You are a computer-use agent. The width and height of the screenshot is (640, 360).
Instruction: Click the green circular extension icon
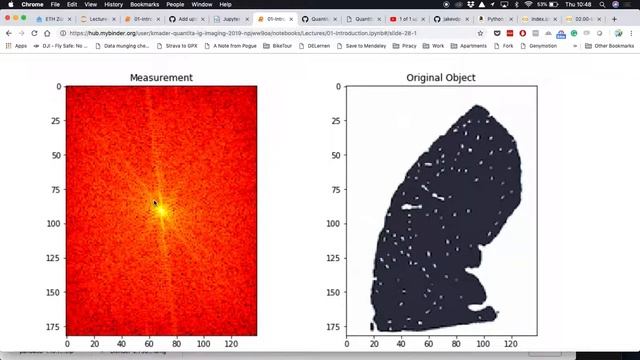tap(574, 33)
